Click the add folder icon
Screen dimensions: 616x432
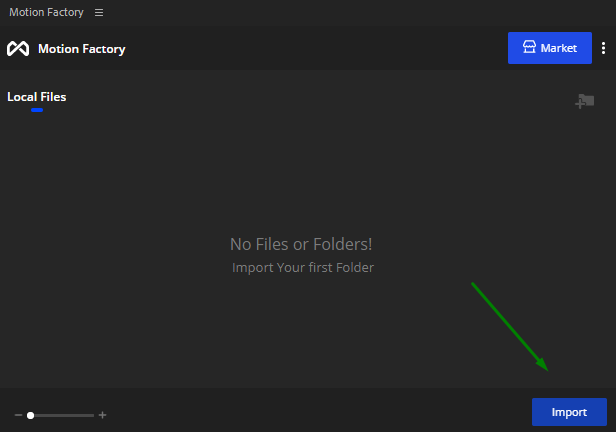point(585,101)
